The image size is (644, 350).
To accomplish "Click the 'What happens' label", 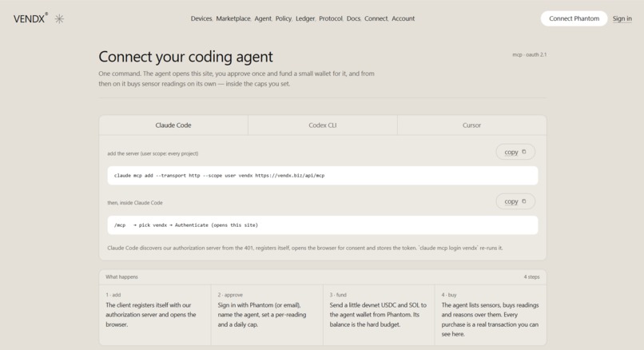I will (121, 276).
